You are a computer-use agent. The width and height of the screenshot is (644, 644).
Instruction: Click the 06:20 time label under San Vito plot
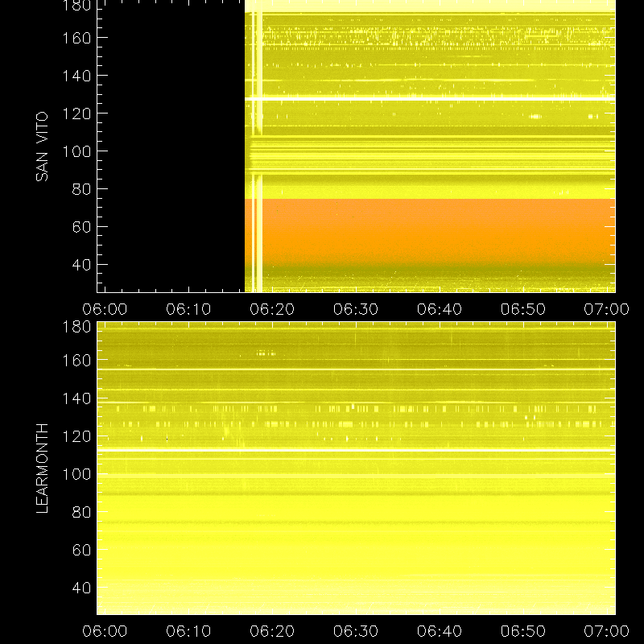(x=272, y=309)
